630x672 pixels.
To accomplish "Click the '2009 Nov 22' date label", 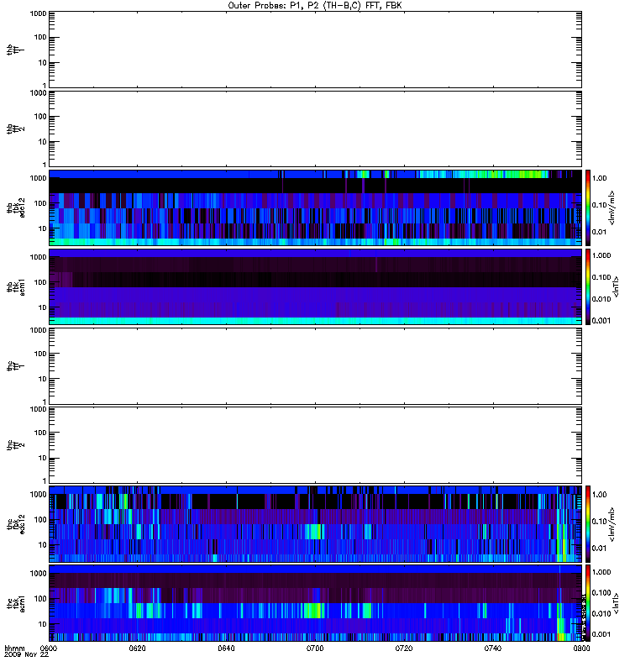I will coord(26,654).
